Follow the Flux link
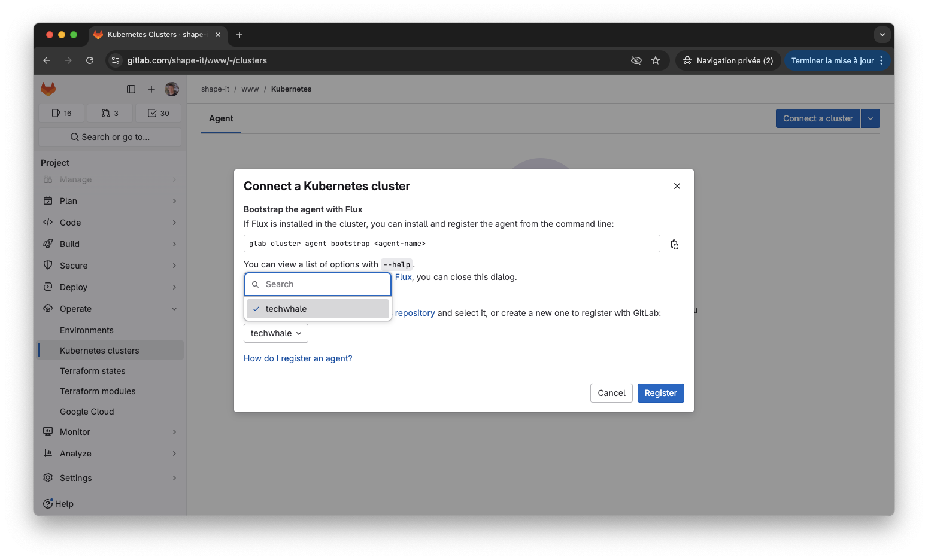This screenshot has width=928, height=560. tap(404, 277)
